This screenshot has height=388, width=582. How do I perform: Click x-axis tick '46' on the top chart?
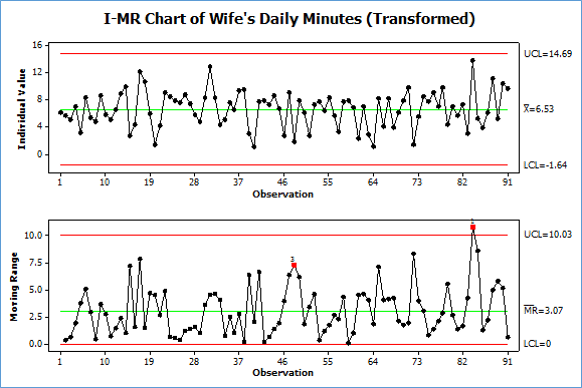click(x=283, y=182)
